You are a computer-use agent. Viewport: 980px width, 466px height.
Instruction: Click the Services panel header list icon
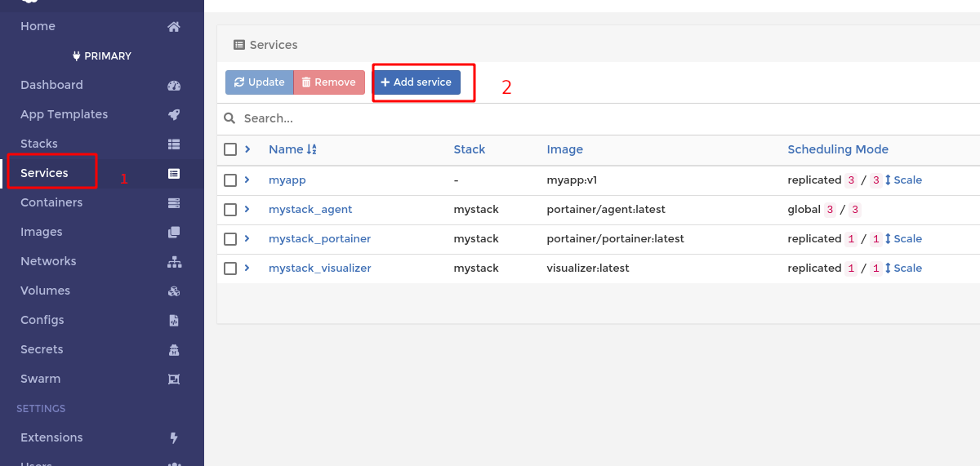coord(239,45)
